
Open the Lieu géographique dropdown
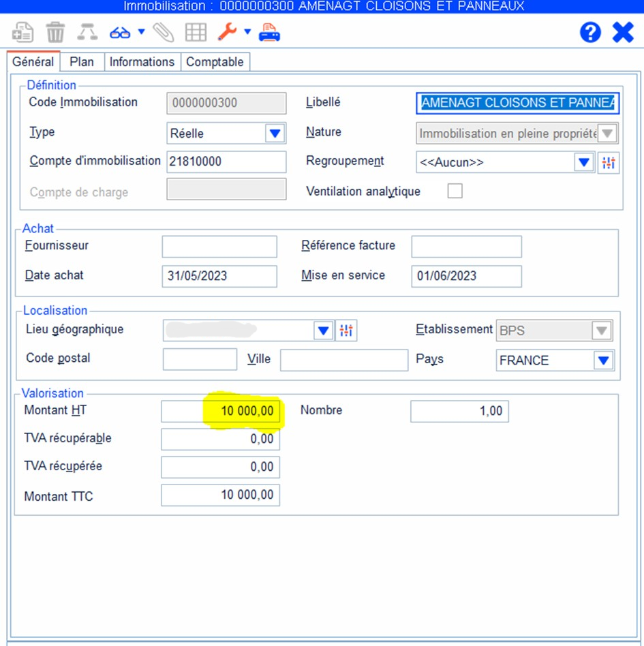click(323, 330)
